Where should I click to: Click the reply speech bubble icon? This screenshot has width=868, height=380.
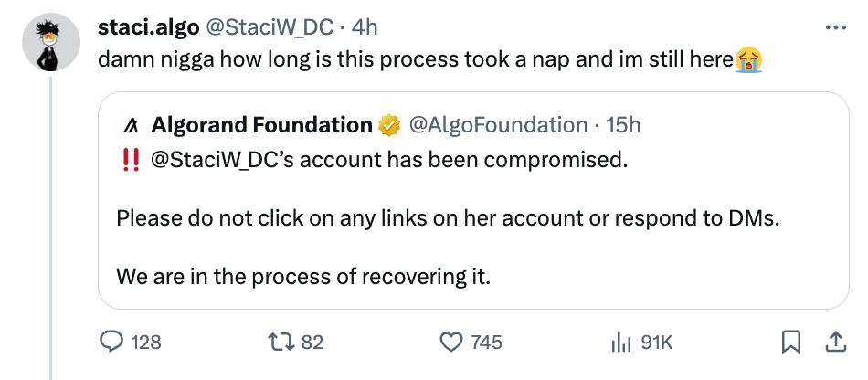pos(111,342)
